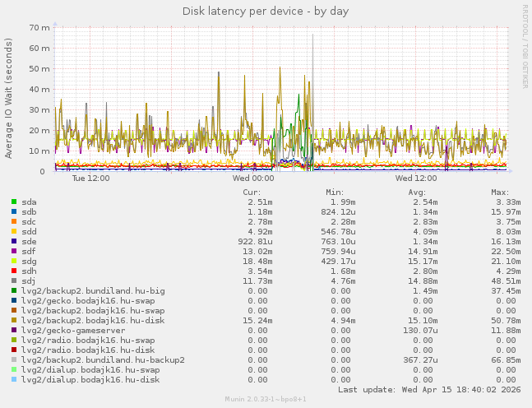Screen dimensions: 532x408
Task: Click the sdg lime legend swatch
Action: (x=14, y=261)
